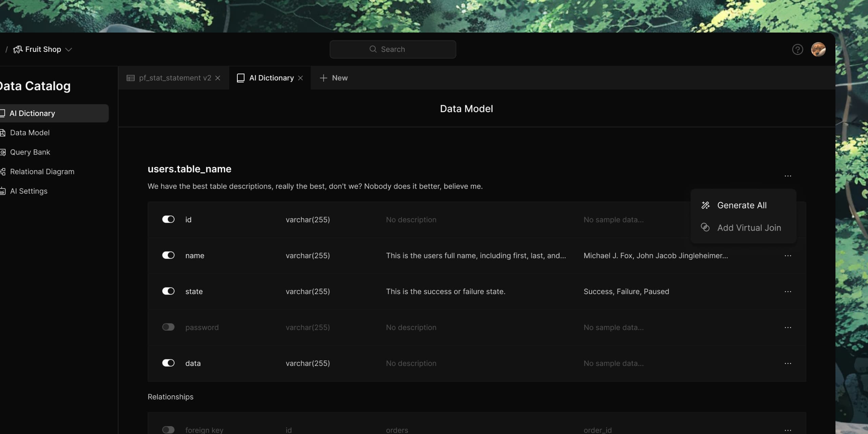Click the three-dot menu for users.table_name
The image size is (868, 434).
pyautogui.click(x=788, y=176)
